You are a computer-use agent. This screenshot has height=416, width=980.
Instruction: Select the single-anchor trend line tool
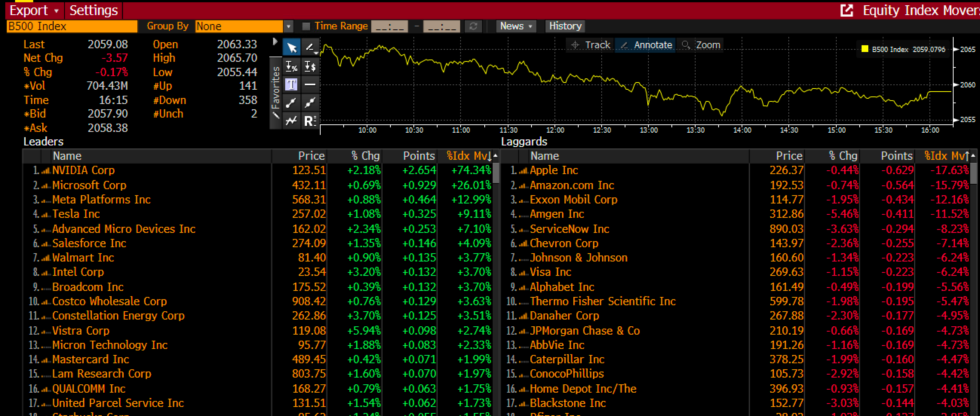point(292,102)
